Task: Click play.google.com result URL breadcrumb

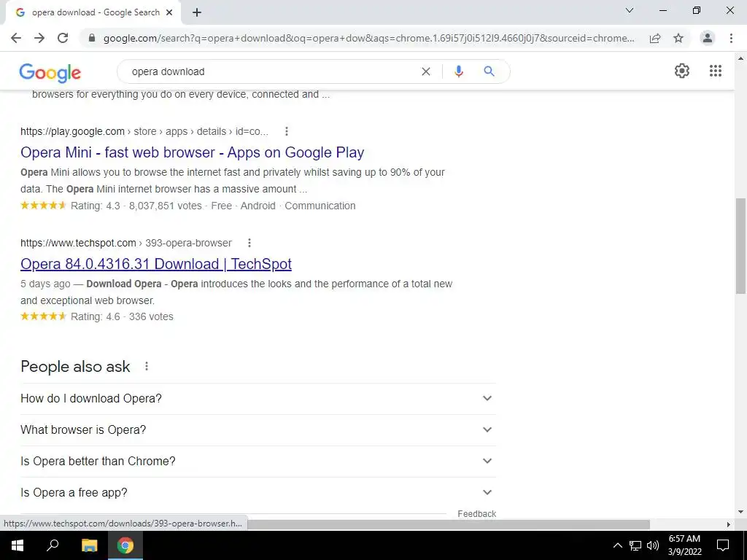Action: click(144, 131)
